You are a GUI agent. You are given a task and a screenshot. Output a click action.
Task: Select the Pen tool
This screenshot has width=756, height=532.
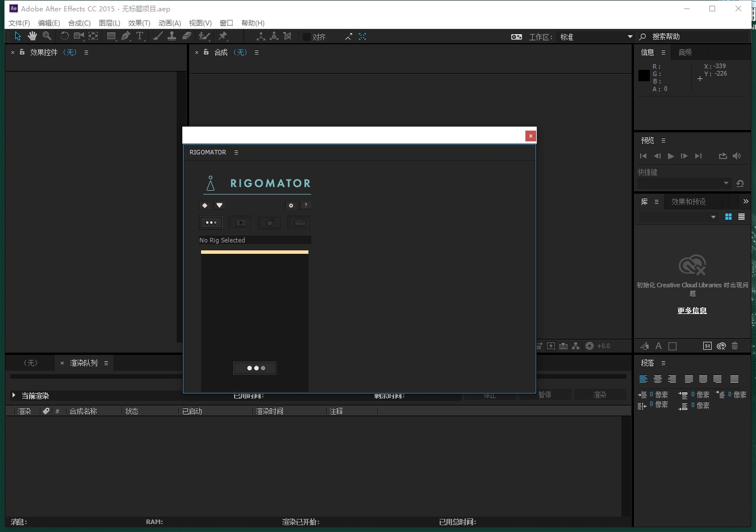point(126,36)
